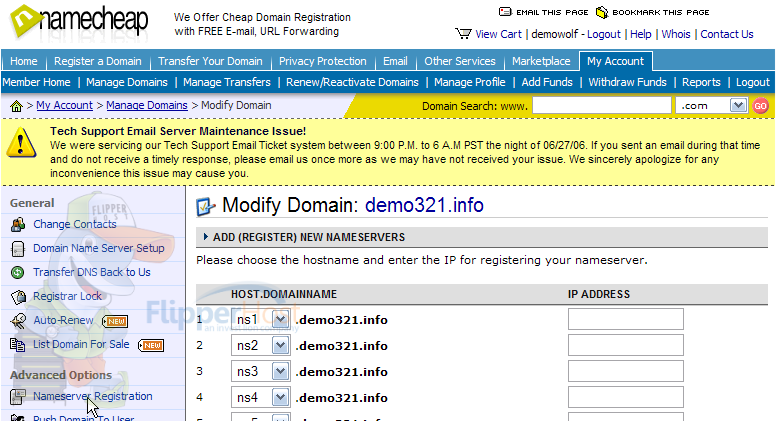Open the Auto-Renew sidebar link

[63, 320]
